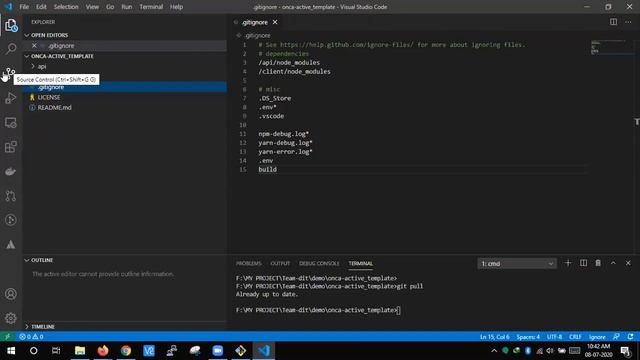The width and height of the screenshot is (640, 360).
Task: Open Chrome from the taskbar
Action: click(126, 351)
